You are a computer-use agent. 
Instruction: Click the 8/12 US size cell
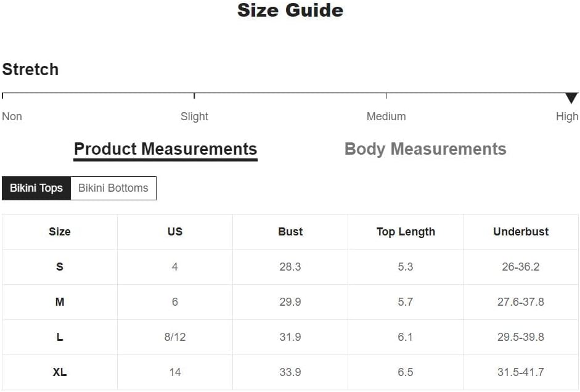point(175,337)
